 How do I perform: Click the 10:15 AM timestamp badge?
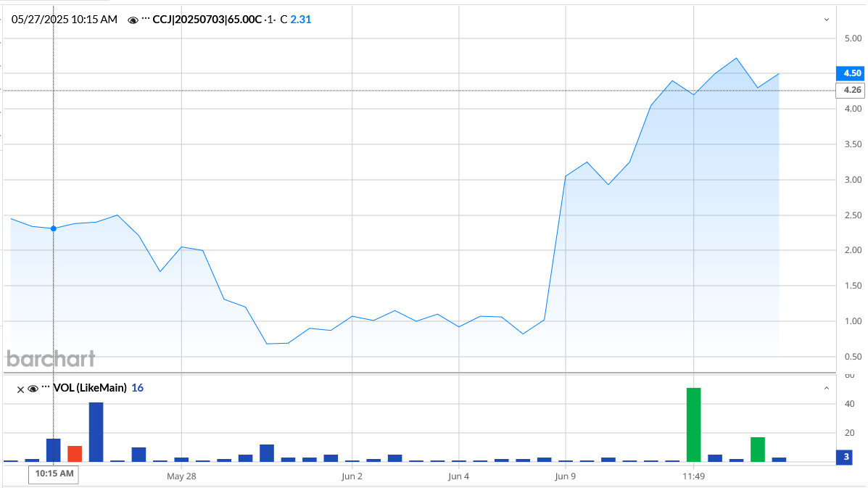click(x=53, y=473)
